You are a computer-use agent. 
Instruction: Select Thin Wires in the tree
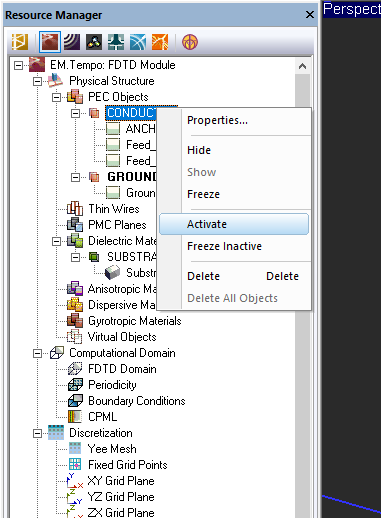click(114, 209)
